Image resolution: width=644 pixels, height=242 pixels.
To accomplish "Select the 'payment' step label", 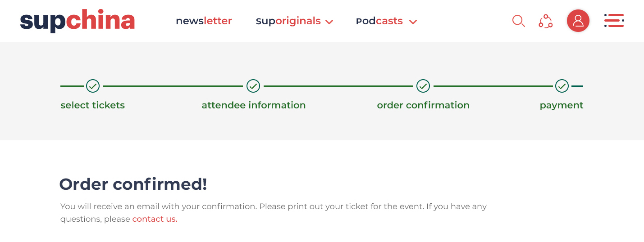I will (562, 106).
